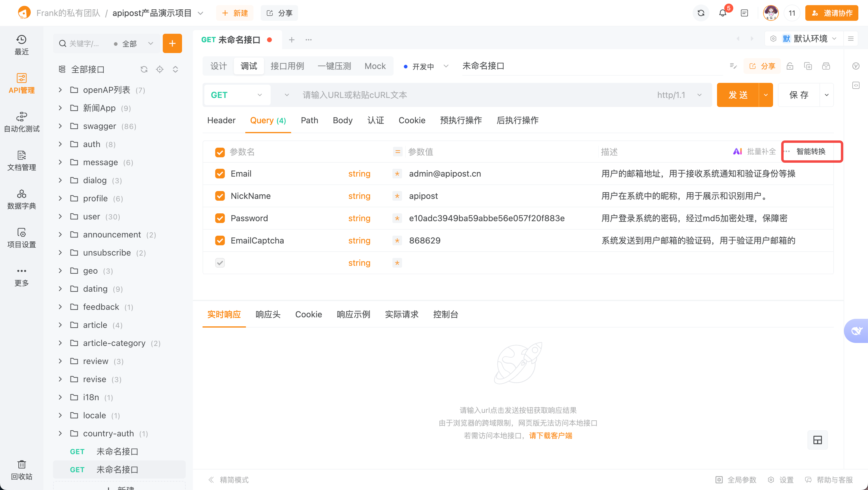The image size is (868, 490).
Task: Switch to the Body tab
Action: click(342, 120)
